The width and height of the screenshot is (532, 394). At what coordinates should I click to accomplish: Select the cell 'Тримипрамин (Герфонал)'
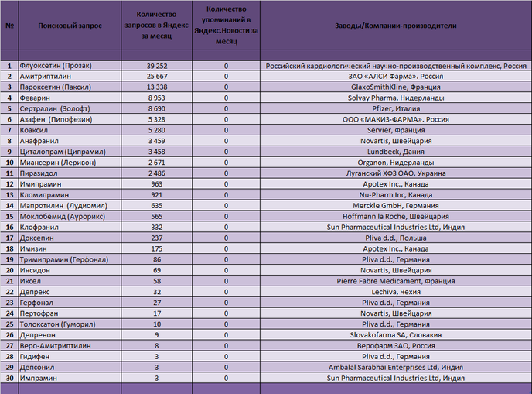coord(70,259)
